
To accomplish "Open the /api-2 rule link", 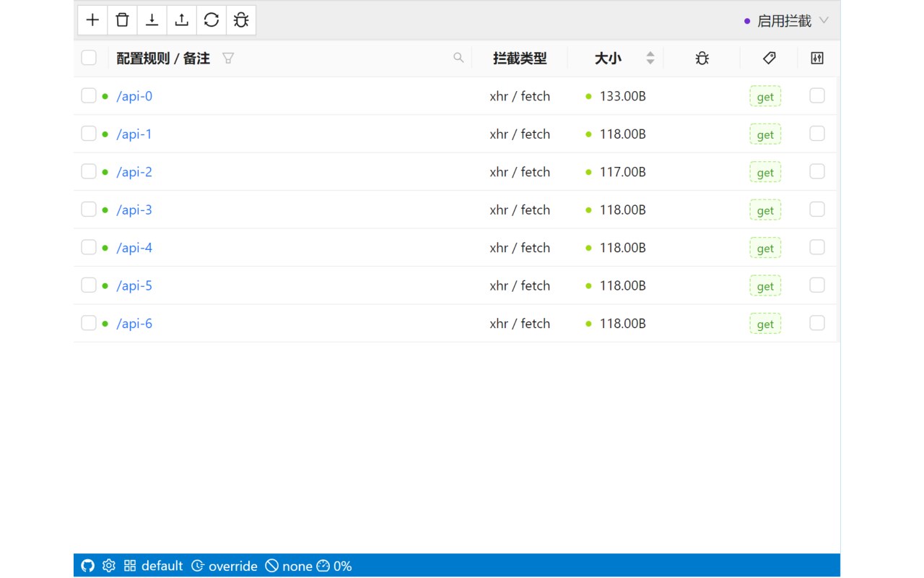I will click(x=134, y=172).
